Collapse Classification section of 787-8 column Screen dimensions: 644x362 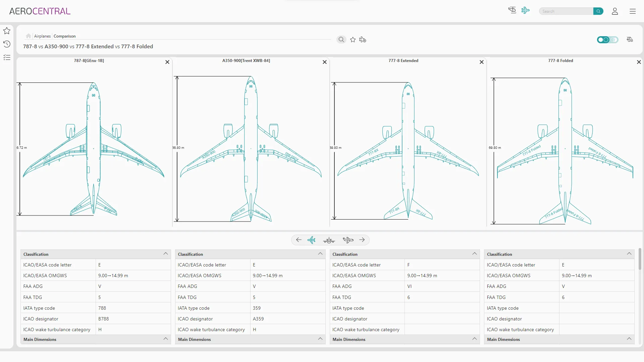point(166,254)
